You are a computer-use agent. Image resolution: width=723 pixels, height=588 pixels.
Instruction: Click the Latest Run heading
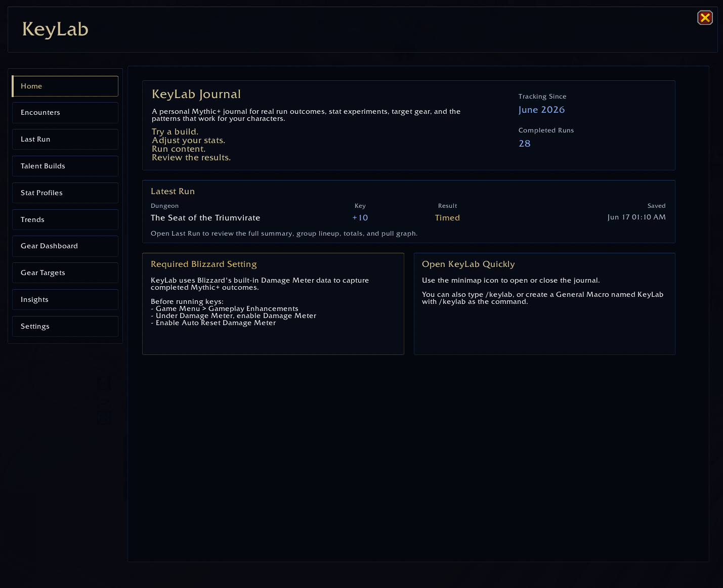coord(173,192)
